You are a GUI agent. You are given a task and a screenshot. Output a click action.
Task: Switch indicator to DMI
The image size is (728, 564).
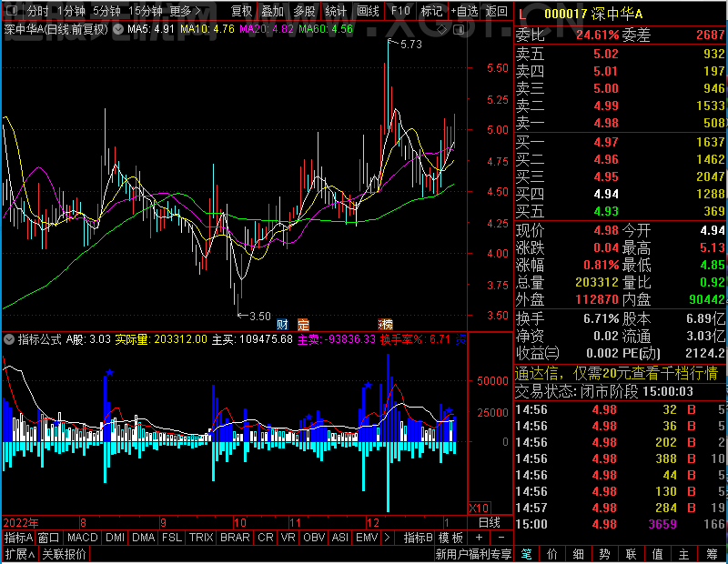tap(116, 538)
